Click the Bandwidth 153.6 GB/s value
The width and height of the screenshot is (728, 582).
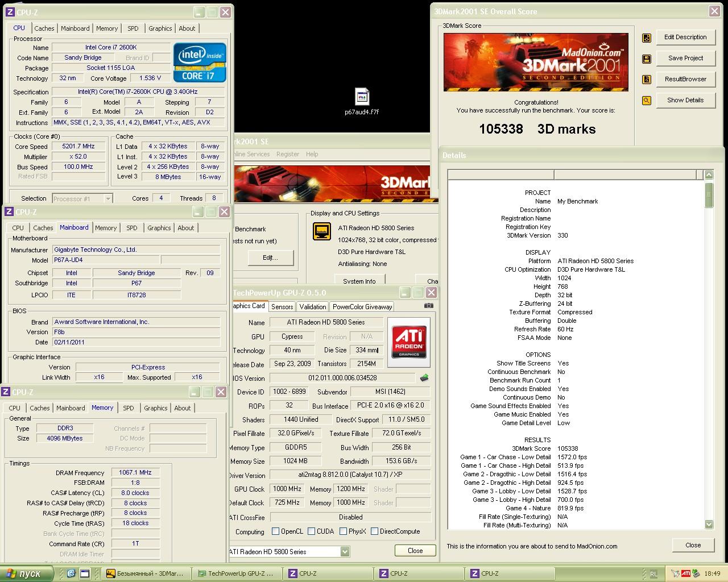tap(402, 461)
